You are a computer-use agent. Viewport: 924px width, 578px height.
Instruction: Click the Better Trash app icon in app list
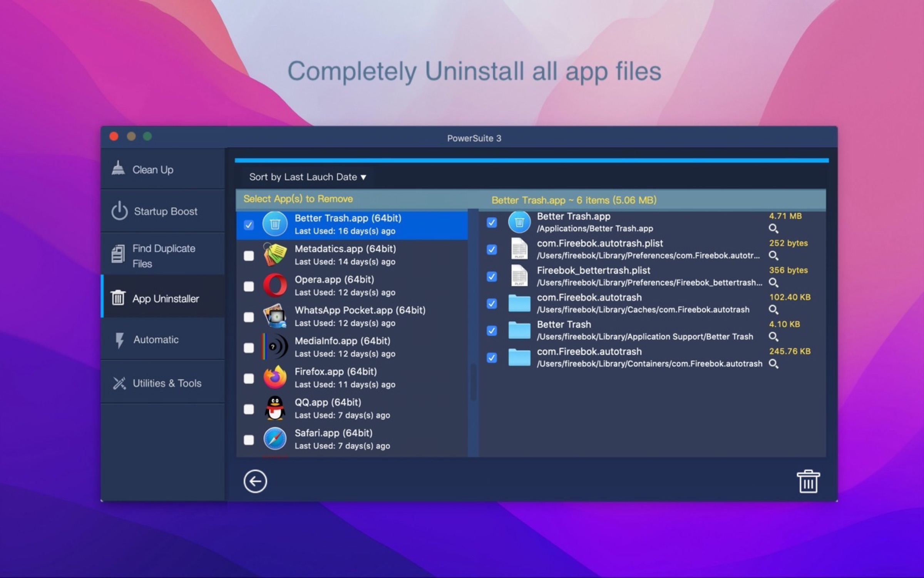275,224
